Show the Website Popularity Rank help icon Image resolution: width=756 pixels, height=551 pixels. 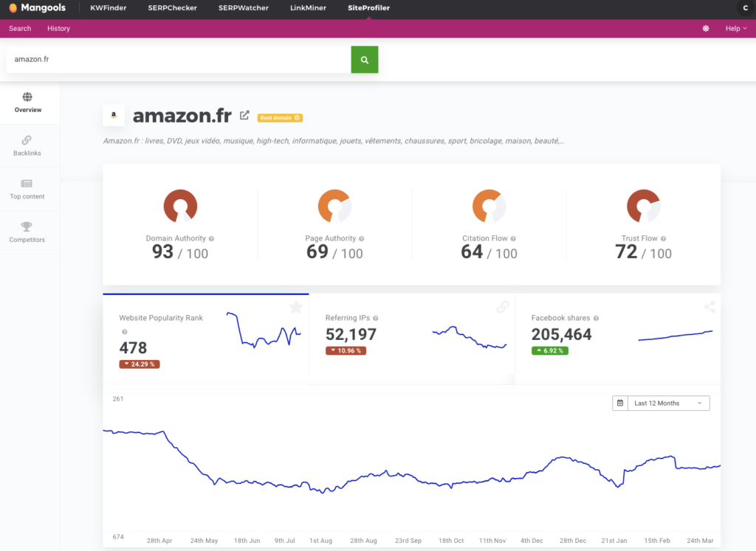(x=124, y=332)
